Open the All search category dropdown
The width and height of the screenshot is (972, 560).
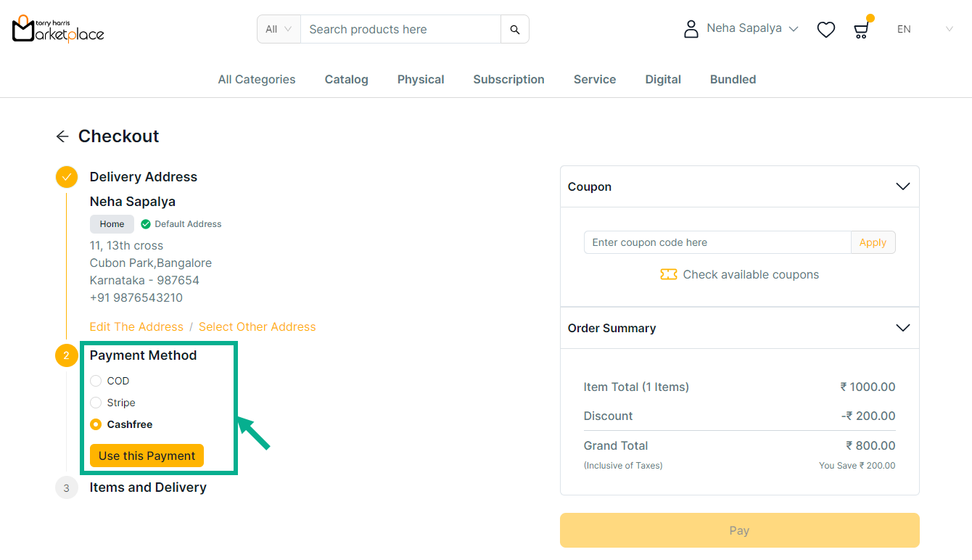click(279, 30)
